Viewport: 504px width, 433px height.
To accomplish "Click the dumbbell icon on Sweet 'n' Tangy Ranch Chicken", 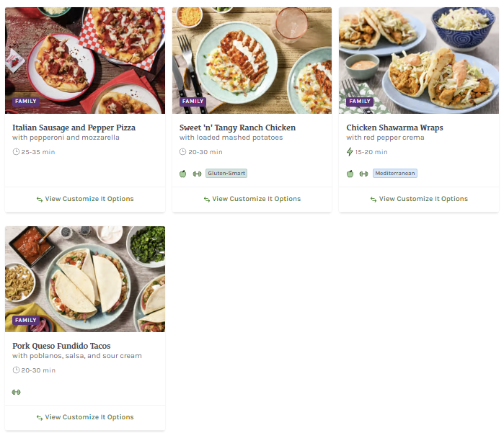I will [197, 174].
